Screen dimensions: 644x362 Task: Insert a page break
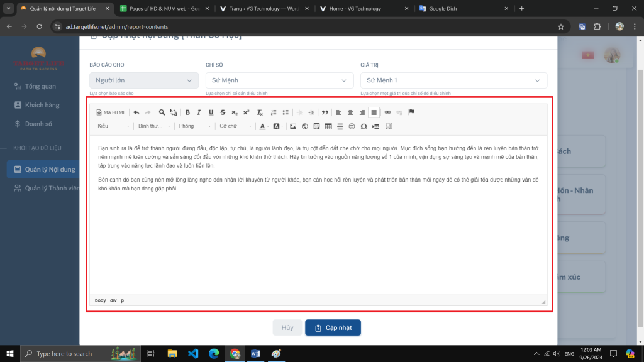pyautogui.click(x=375, y=126)
